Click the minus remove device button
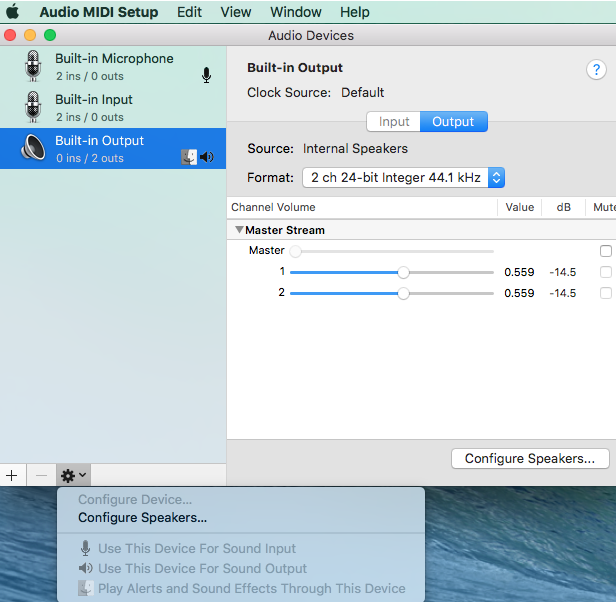This screenshot has height=603, width=616. click(41, 475)
